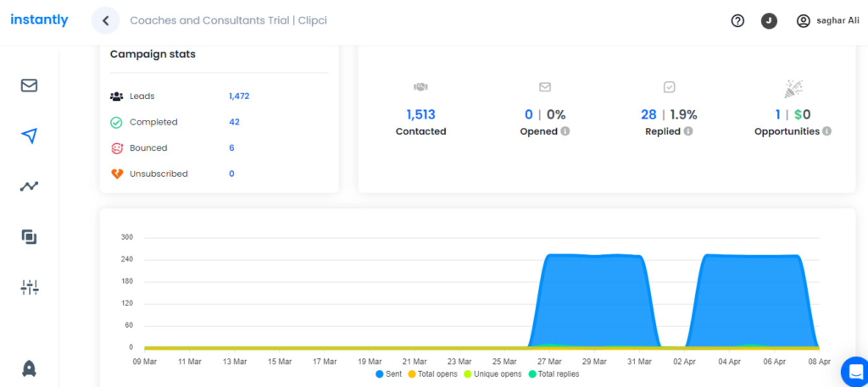This screenshot has height=387, width=868.
Task: Click the info icon next to Opened
Action: coord(565,131)
